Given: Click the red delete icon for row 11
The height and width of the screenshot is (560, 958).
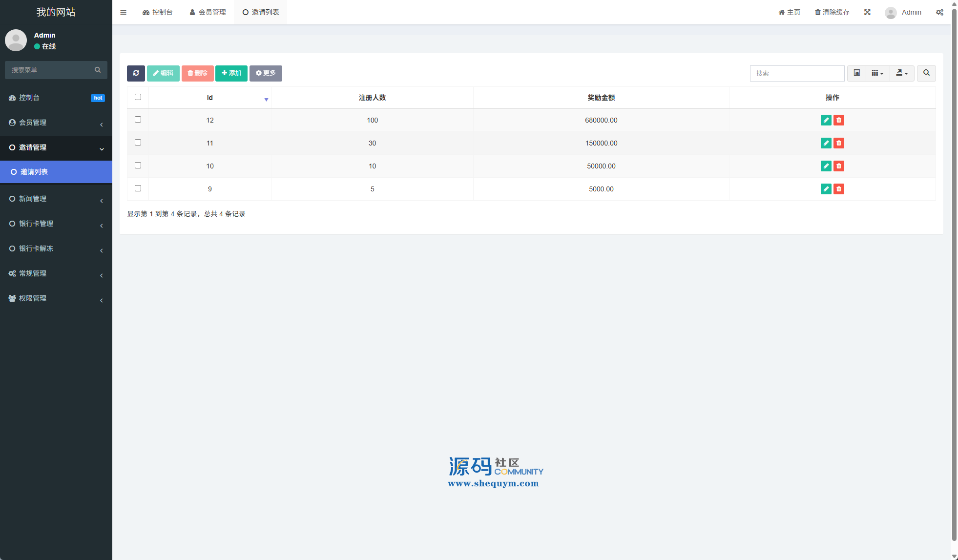Looking at the screenshot, I should (839, 143).
